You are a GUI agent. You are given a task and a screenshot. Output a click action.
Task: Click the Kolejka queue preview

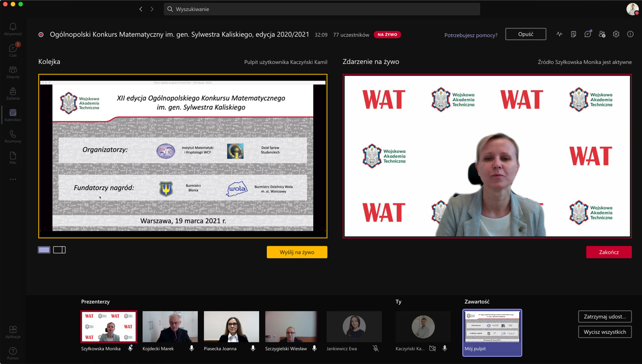coord(183,156)
